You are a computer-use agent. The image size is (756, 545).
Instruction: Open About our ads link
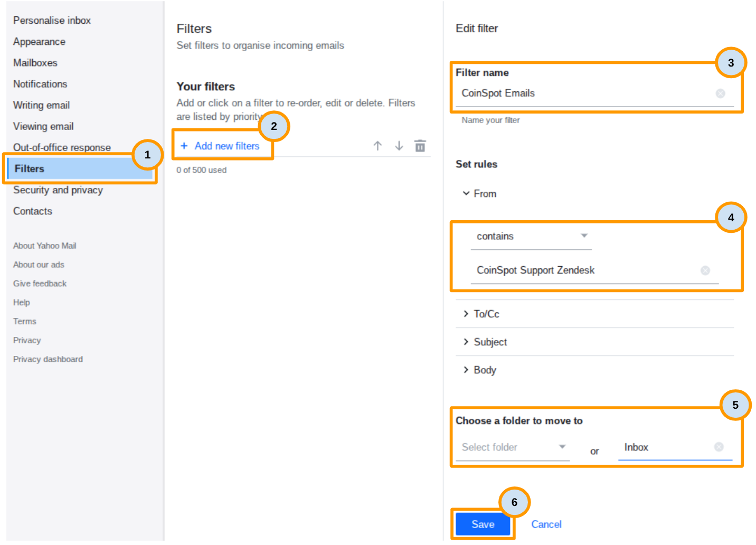tap(39, 265)
